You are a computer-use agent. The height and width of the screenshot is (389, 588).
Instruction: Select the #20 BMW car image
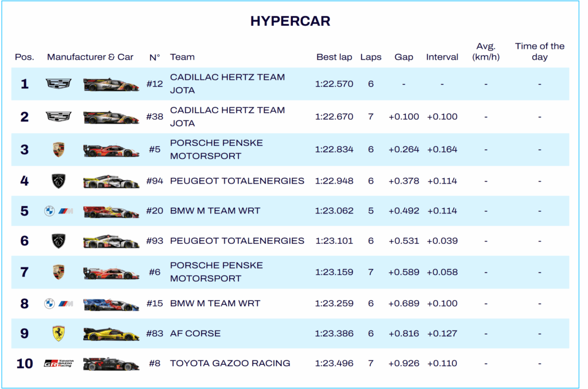pyautogui.click(x=111, y=212)
